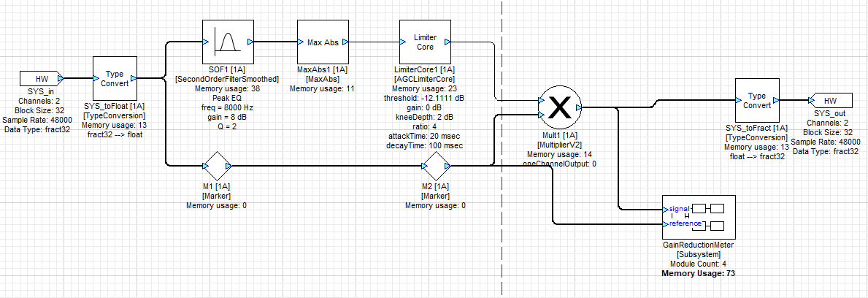
Task: Click the SYS_toFract Type Convert block
Action: point(757,101)
